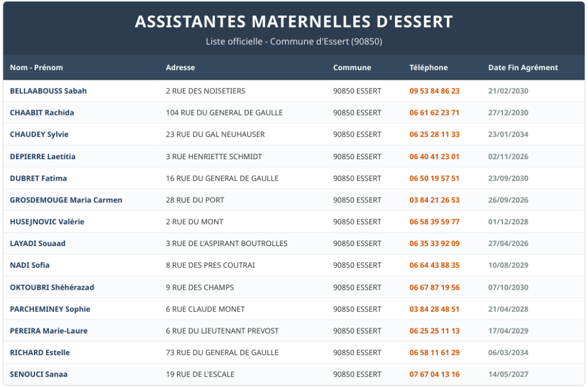Click phone number 09 53 84 86 23
The width and height of the screenshot is (588, 388).
[x=434, y=91]
